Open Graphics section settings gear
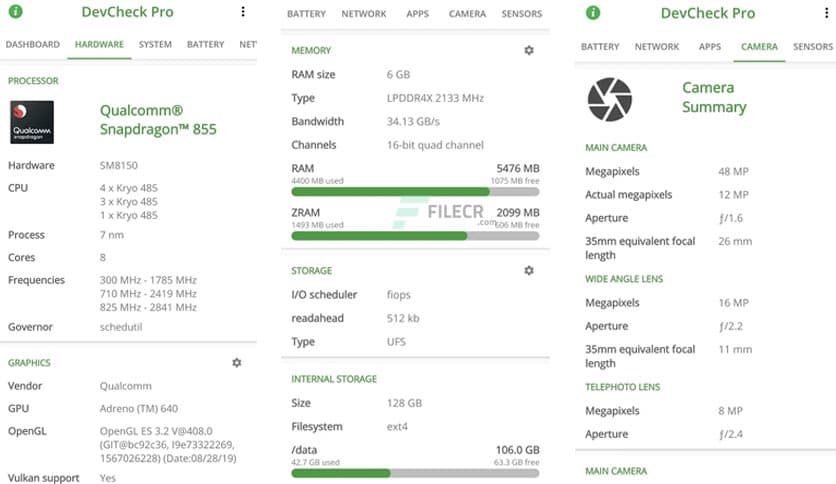This screenshot has width=836, height=484. coord(237,362)
